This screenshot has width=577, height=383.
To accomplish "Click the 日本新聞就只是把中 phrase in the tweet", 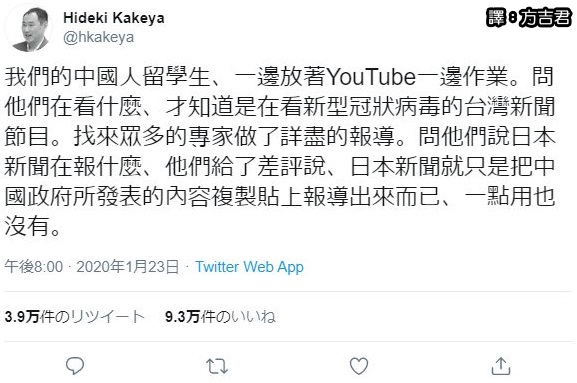I will [453, 167].
